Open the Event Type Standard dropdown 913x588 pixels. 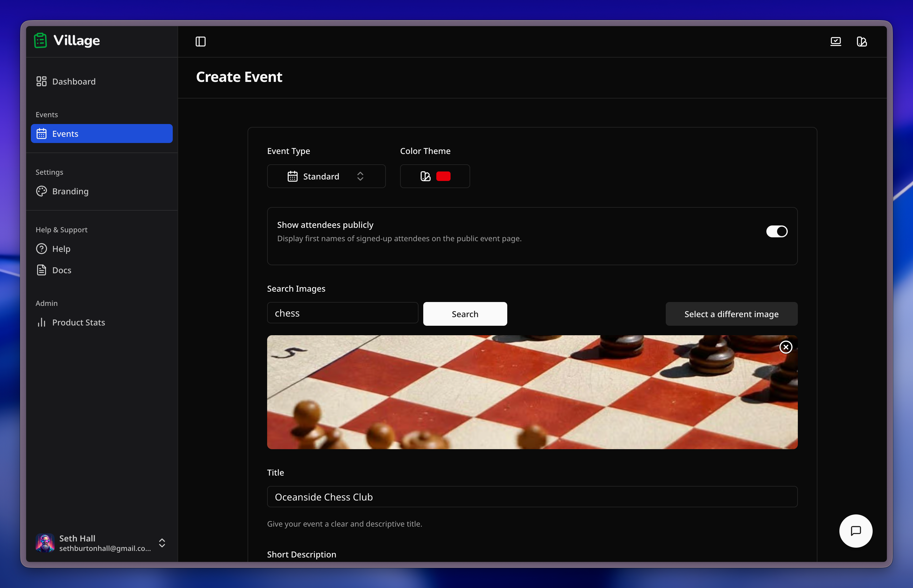[x=326, y=177]
